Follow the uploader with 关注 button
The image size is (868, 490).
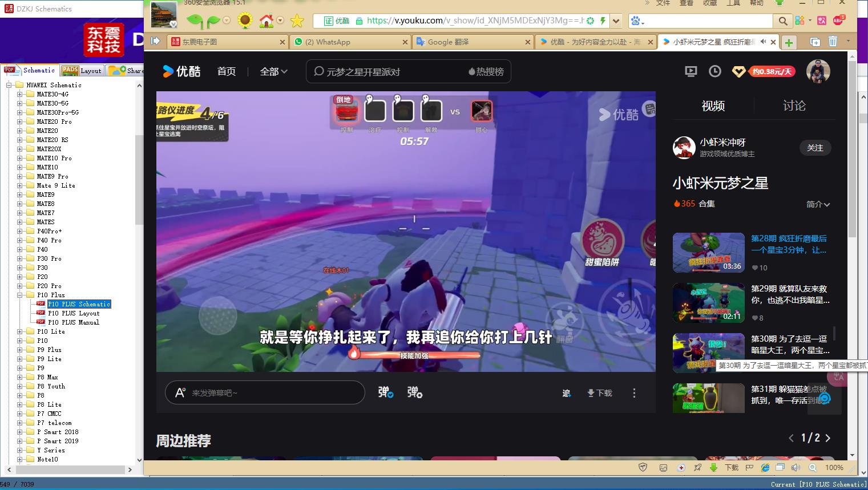click(815, 148)
